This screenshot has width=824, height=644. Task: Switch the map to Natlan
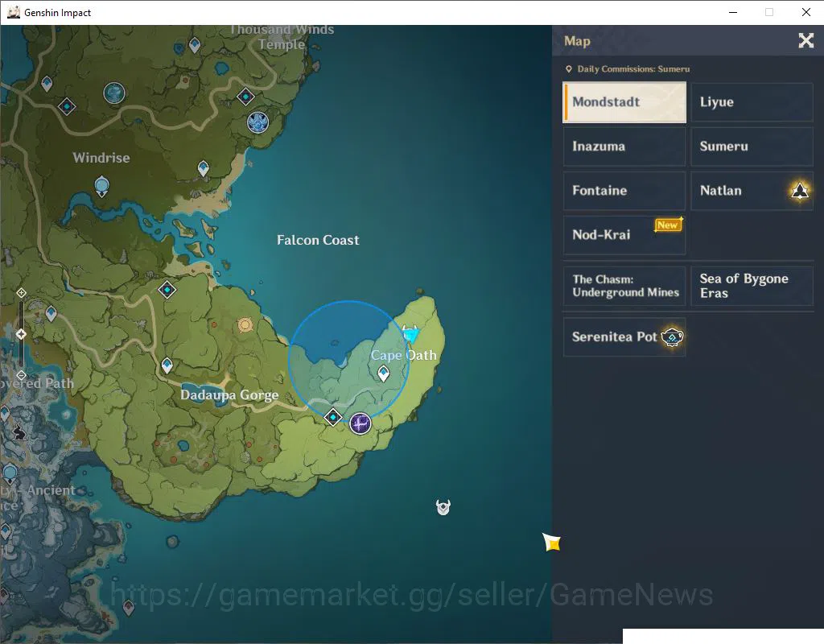pyautogui.click(x=752, y=190)
